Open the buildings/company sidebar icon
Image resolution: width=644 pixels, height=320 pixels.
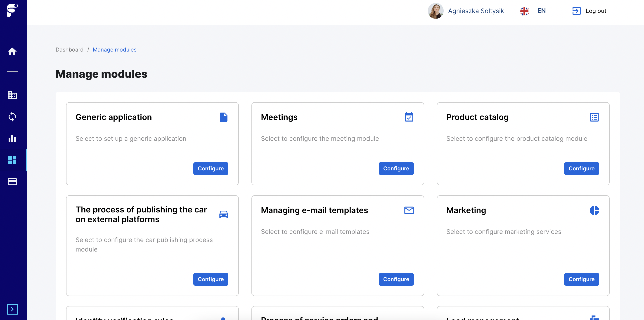click(12, 95)
